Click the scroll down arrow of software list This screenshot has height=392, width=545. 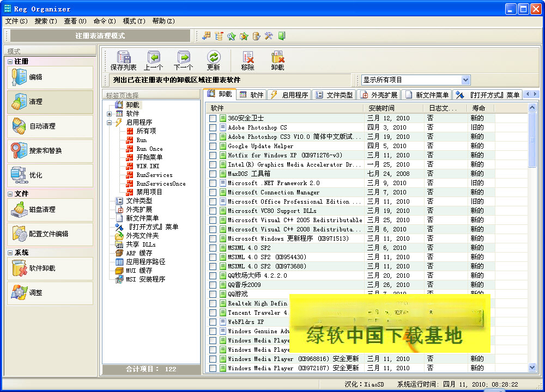point(532,367)
